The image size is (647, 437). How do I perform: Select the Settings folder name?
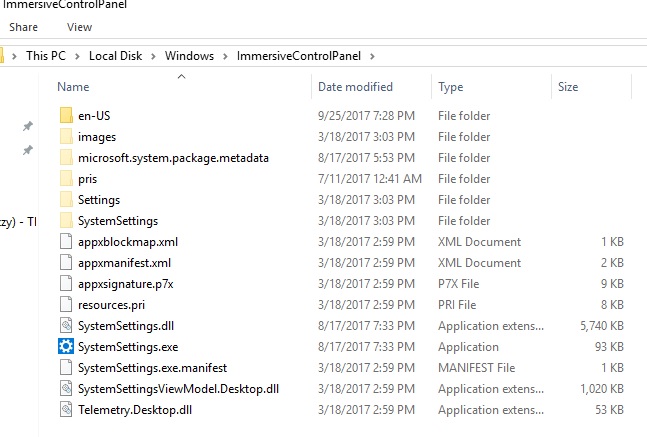click(99, 200)
